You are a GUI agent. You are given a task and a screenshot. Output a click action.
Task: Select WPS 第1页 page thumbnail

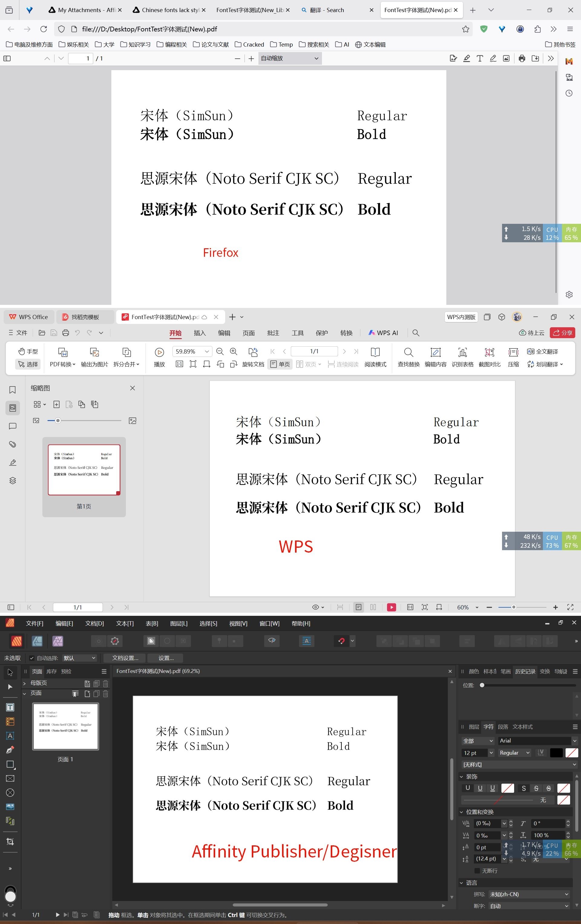coord(84,470)
